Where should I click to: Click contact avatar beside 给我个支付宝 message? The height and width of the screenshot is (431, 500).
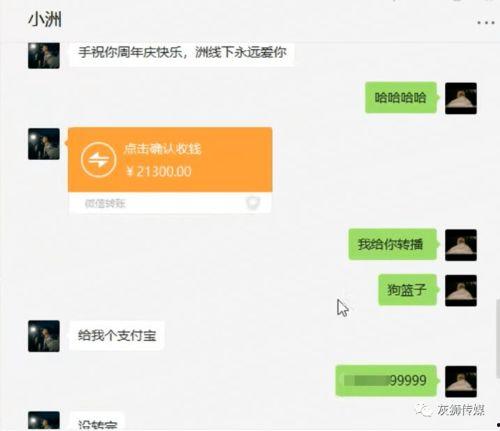(44, 336)
